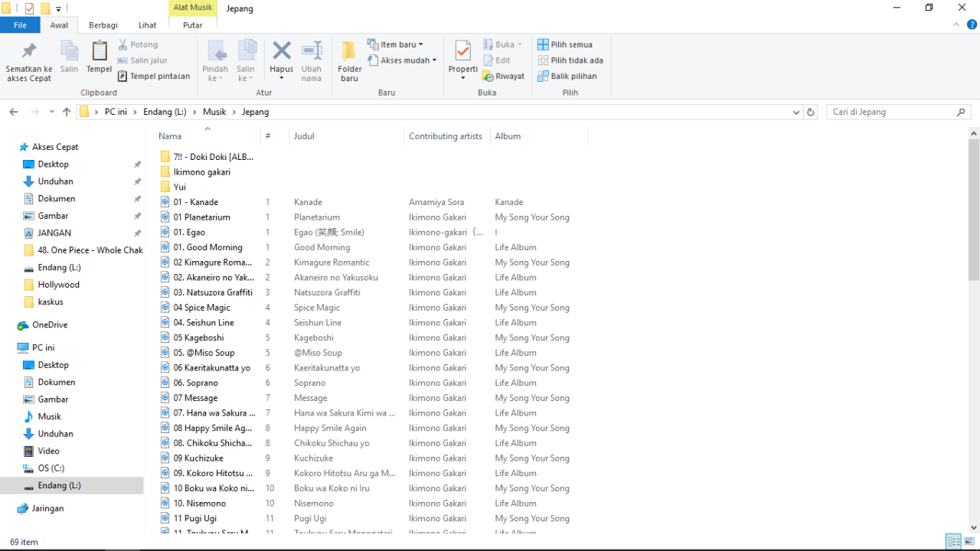Click Potong cut command
The image size is (980, 551).
(x=138, y=44)
